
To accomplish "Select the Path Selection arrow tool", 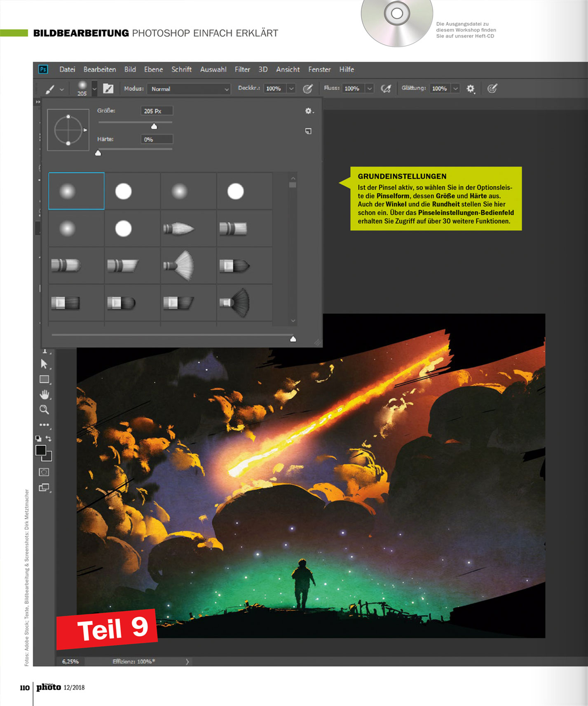I will pyautogui.click(x=44, y=364).
